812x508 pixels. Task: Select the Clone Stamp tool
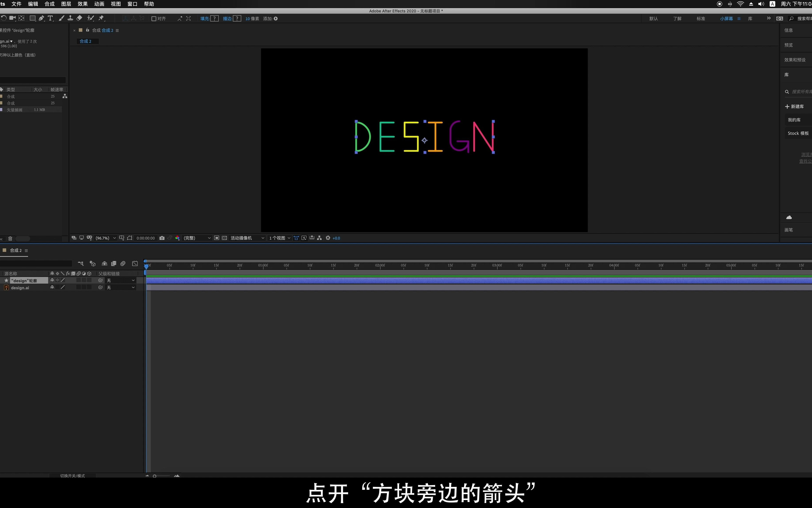tap(70, 18)
